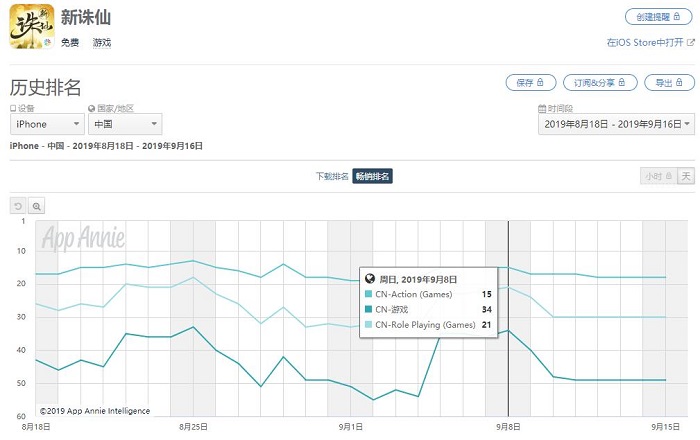
Task: Click the 9月15日 axis date label
Action: click(665, 427)
